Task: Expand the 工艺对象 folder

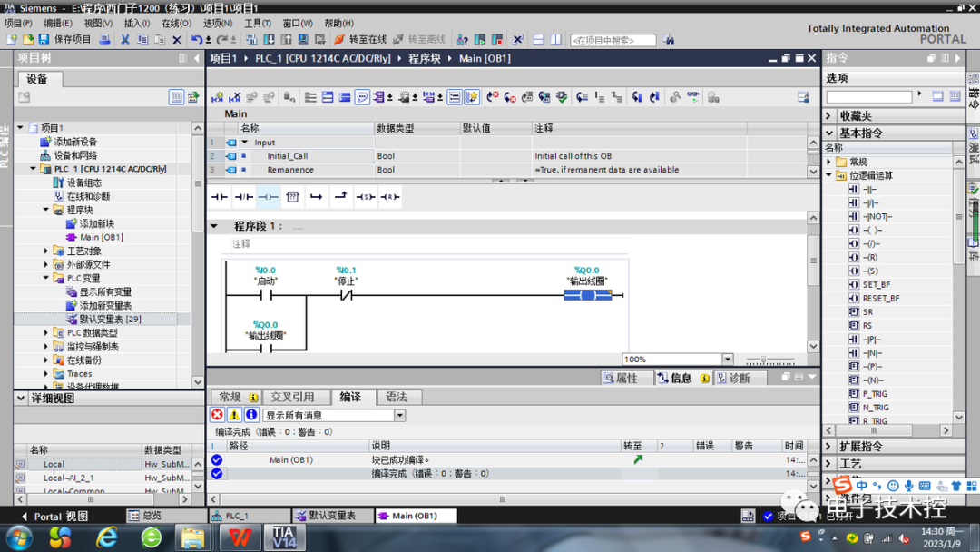Action: click(x=46, y=251)
